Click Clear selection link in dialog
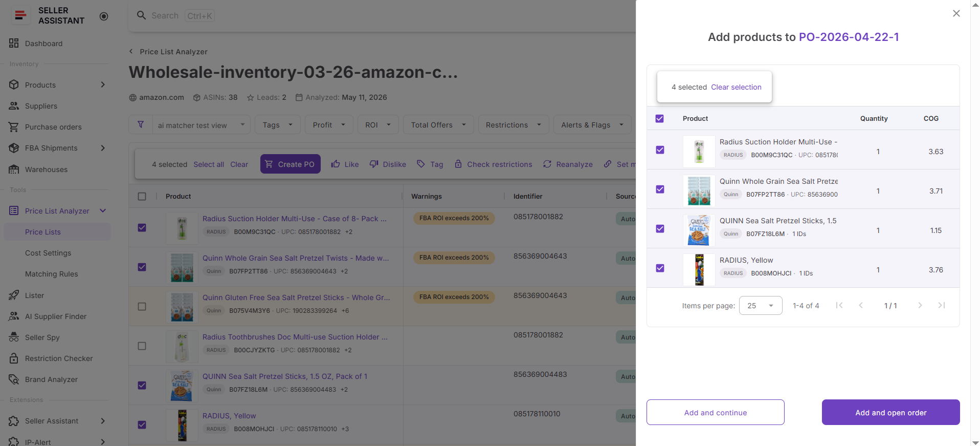Image resolution: width=980 pixels, height=446 pixels. click(736, 87)
